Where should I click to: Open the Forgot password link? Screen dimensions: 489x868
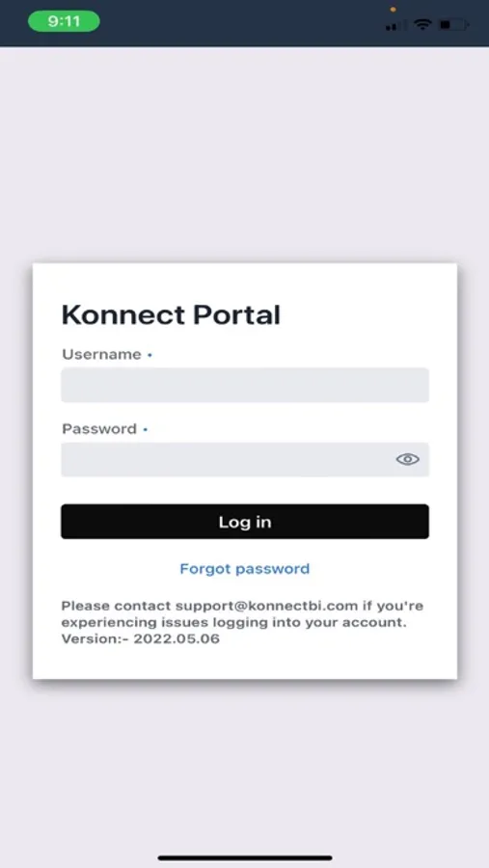click(x=245, y=568)
